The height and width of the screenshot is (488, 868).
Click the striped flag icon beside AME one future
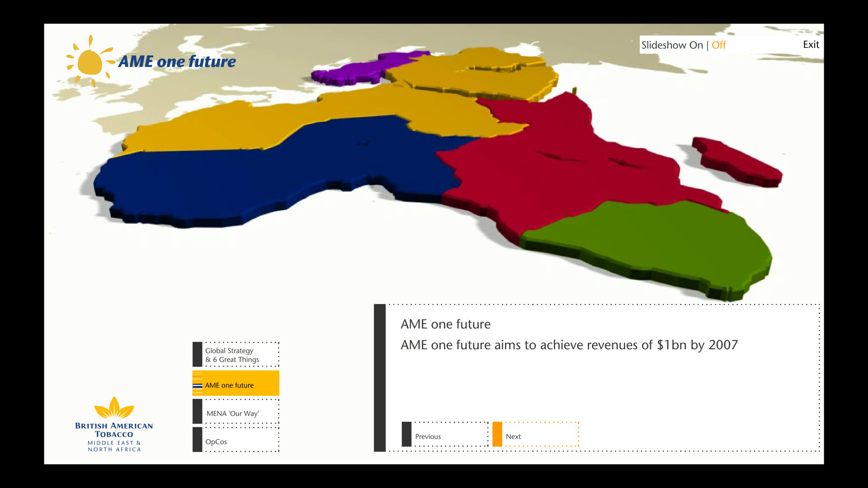(197, 385)
